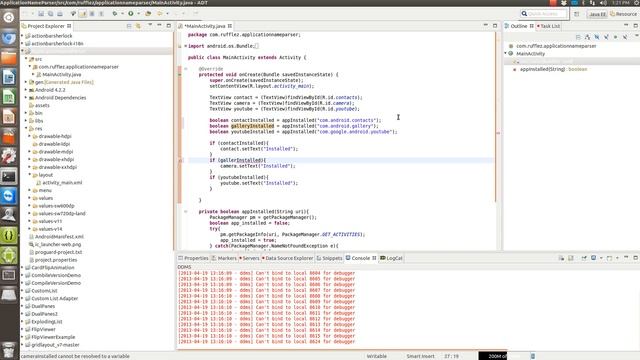
Task: Toggle Hide Fields in Outline toolbar
Action: [597, 37]
